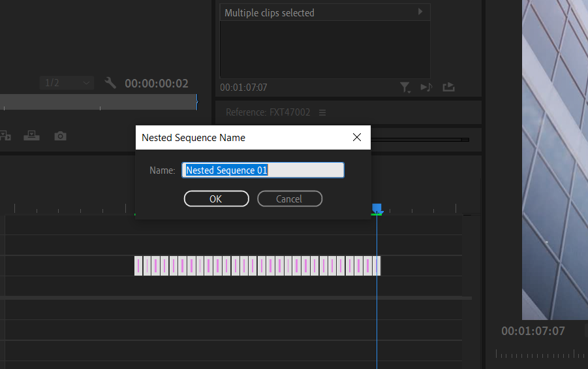The height and width of the screenshot is (369, 588).
Task: Click the export/share icon in Effect Controls
Action: (x=448, y=88)
